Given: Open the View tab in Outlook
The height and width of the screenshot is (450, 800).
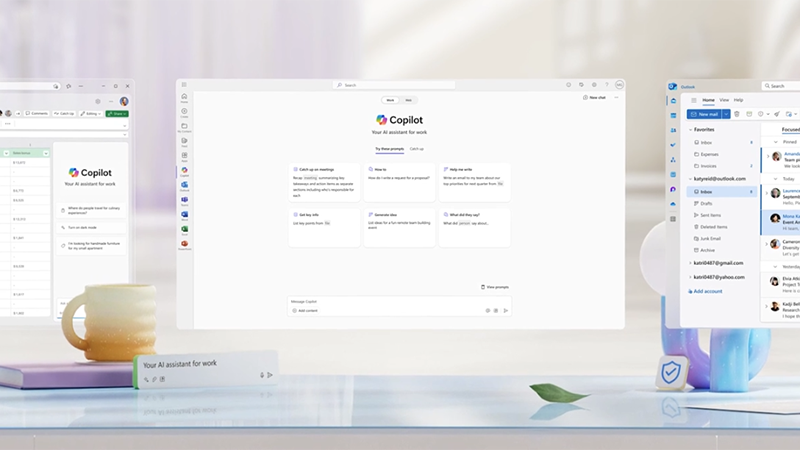Looking at the screenshot, I should tap(724, 100).
